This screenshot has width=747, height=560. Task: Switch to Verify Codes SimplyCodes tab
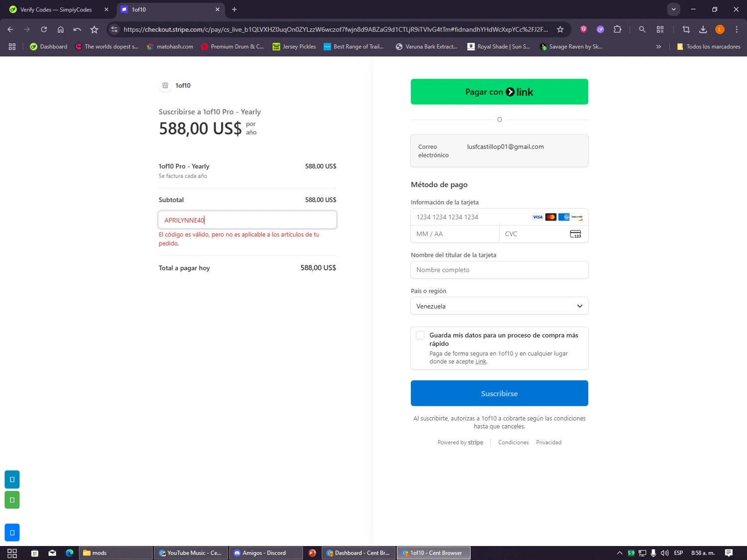point(56,9)
